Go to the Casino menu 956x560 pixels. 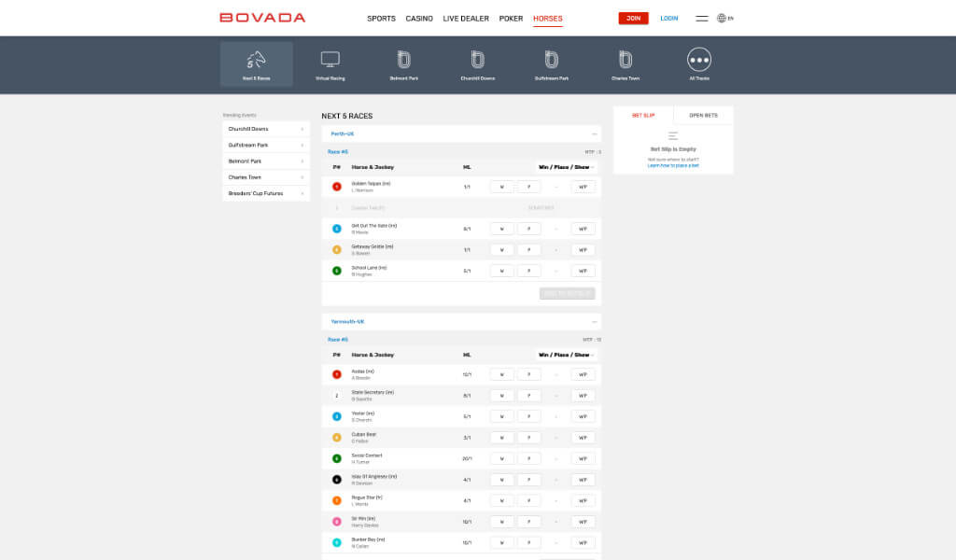[419, 19]
